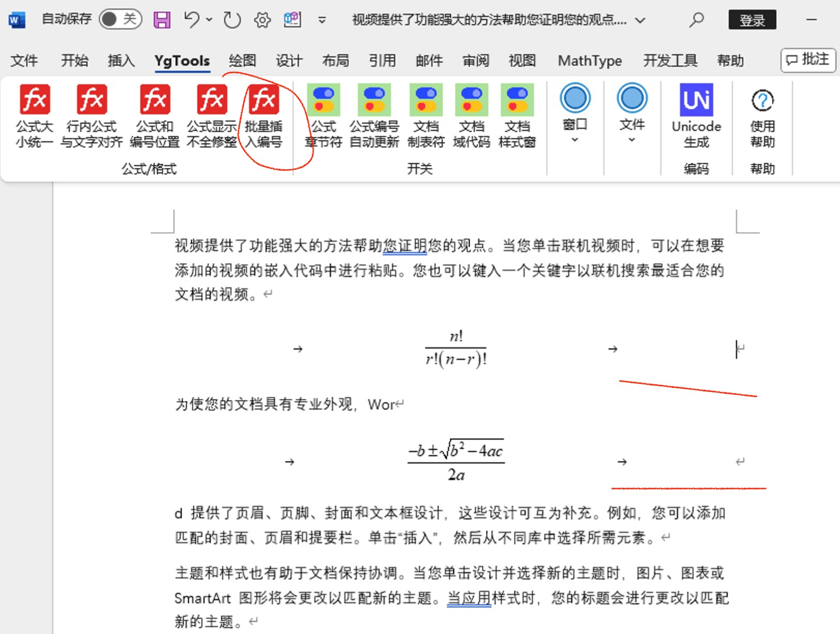
Task: Switch to the 开始 ribbon tab
Action: point(74,61)
